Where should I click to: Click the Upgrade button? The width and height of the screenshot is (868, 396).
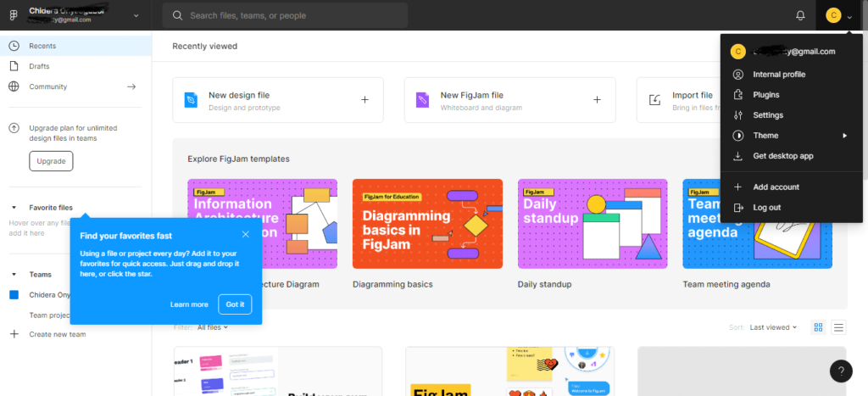pyautogui.click(x=51, y=161)
